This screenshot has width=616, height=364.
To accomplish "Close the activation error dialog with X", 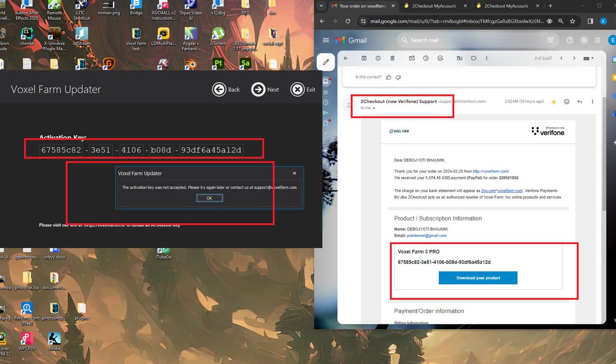I will coord(294,173).
